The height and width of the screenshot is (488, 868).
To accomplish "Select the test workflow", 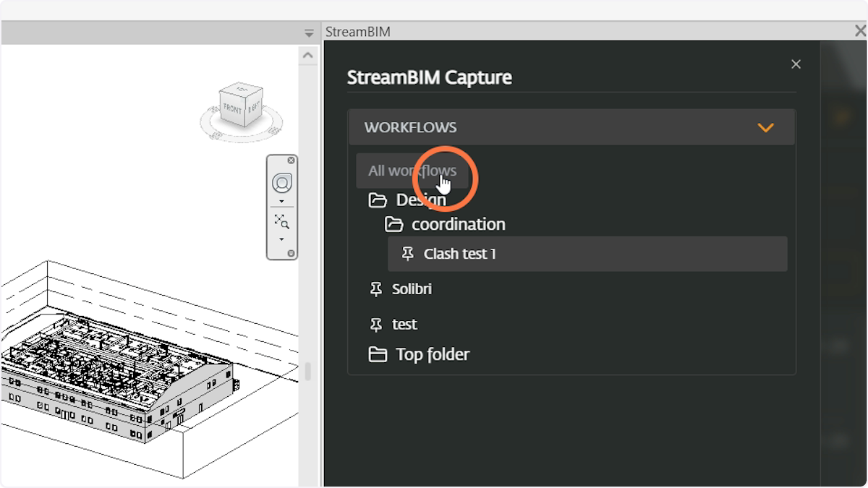I will coord(404,325).
